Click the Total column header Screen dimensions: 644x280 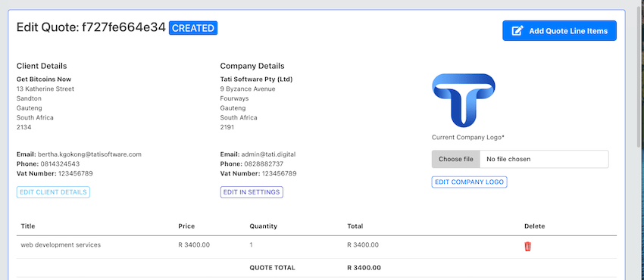(355, 226)
